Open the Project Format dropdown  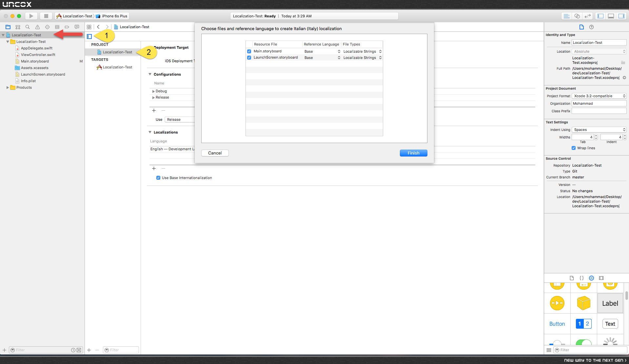click(x=599, y=96)
